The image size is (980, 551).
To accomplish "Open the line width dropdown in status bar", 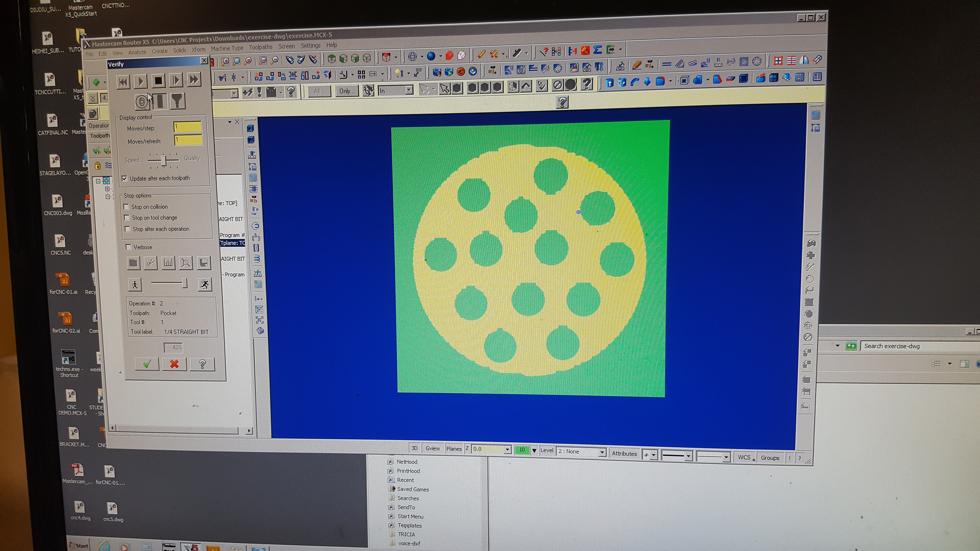I will point(726,457).
